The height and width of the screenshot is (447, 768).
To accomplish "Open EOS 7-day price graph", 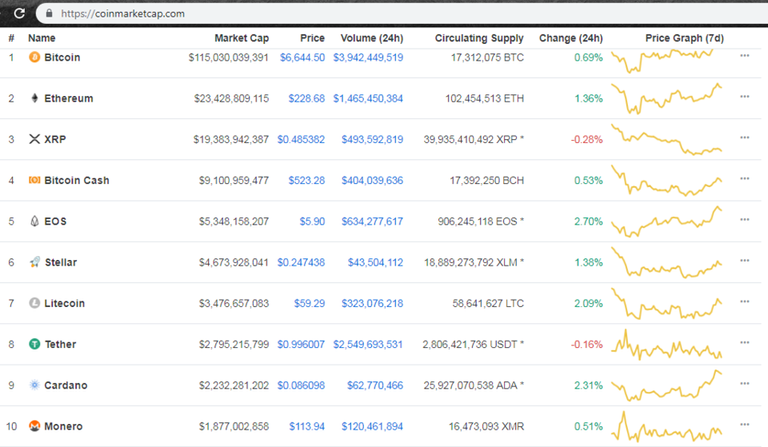I will [x=666, y=221].
